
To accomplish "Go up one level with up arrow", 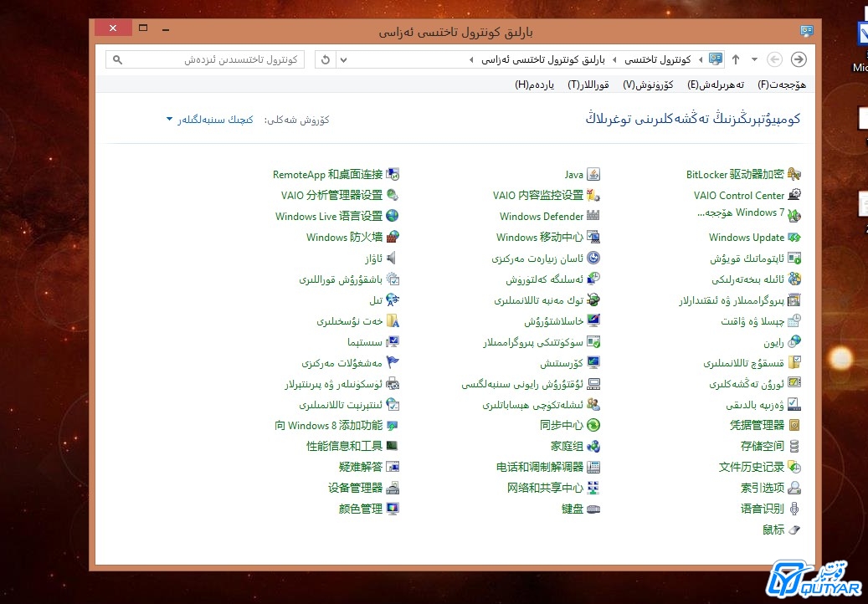I will click(x=736, y=59).
